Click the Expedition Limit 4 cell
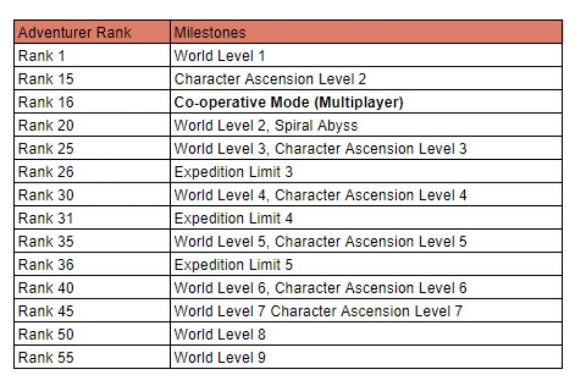The width and height of the screenshot is (577, 392). pyautogui.click(x=366, y=217)
